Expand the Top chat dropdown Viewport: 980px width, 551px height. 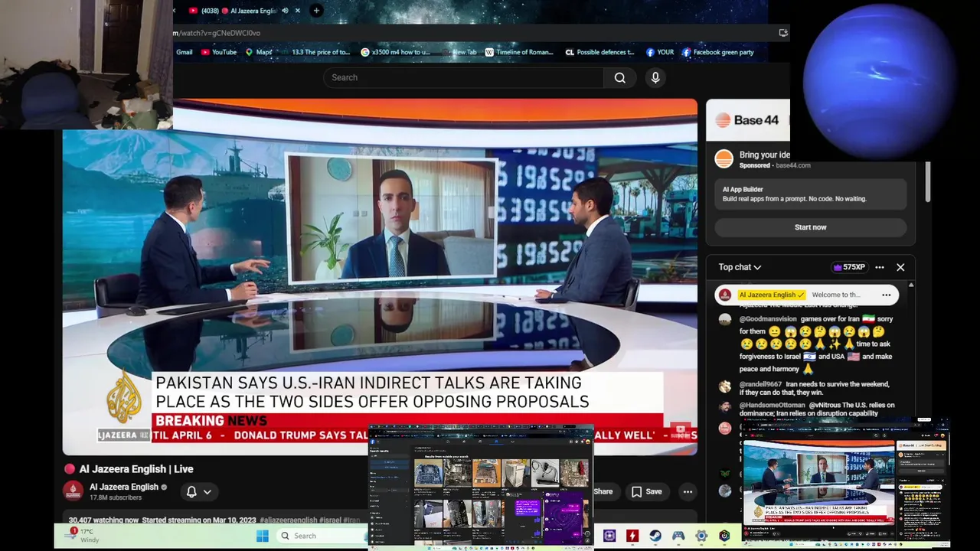[740, 267]
